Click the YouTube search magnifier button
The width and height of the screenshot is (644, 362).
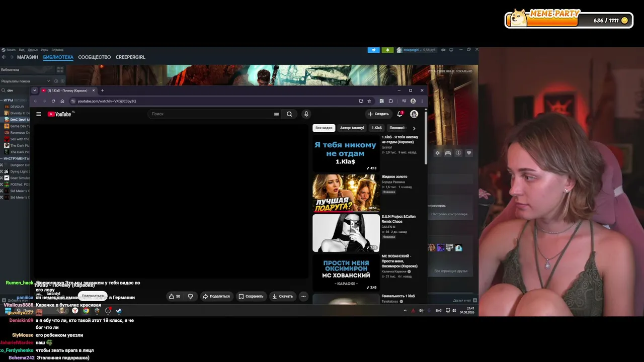click(289, 114)
